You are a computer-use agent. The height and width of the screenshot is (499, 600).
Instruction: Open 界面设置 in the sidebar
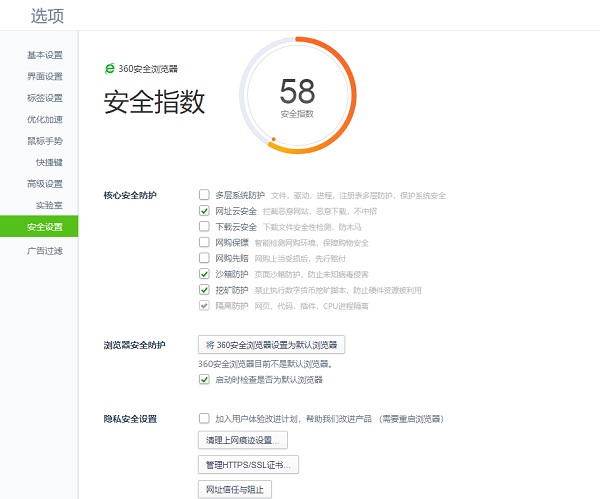(45, 77)
